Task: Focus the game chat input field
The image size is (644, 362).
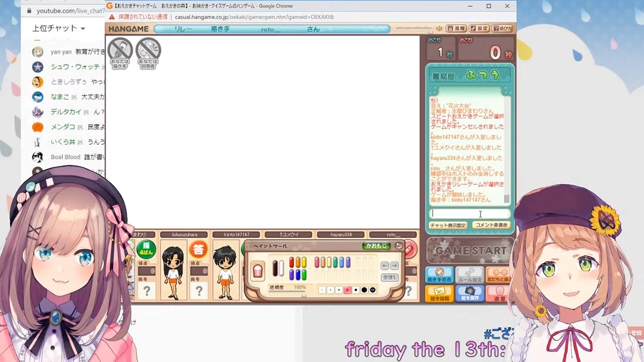Action: click(470, 214)
